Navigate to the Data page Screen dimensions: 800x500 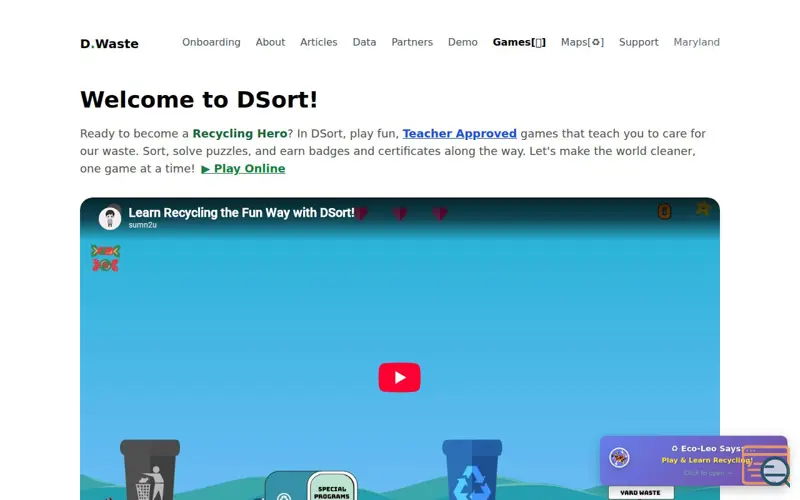click(364, 42)
